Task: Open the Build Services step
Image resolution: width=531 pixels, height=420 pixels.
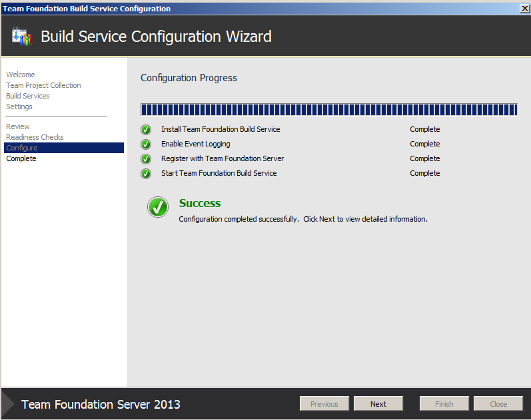Action: pyautogui.click(x=28, y=96)
